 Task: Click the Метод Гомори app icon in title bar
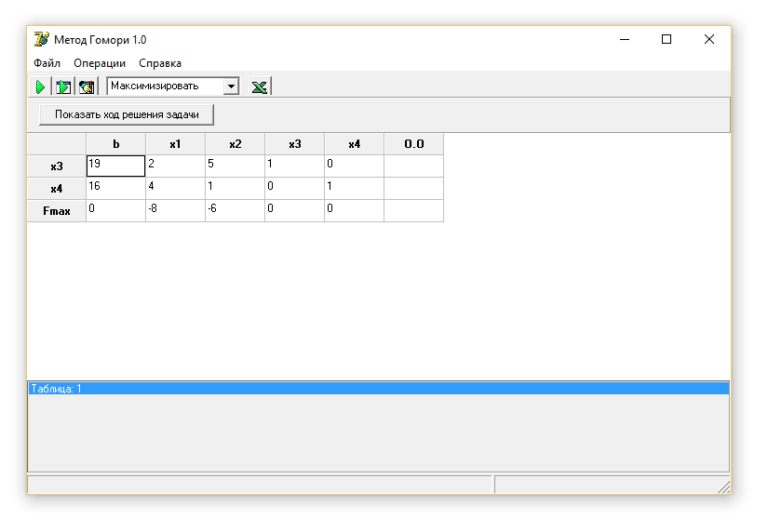[42, 39]
